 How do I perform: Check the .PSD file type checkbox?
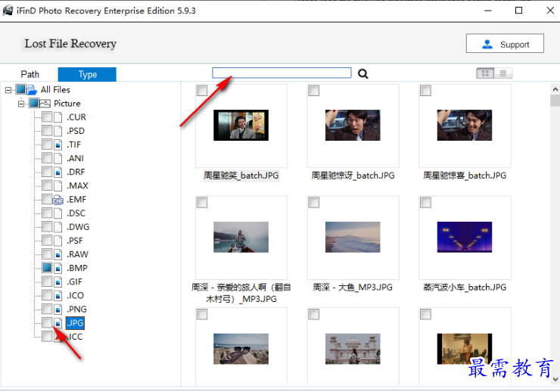pos(47,130)
